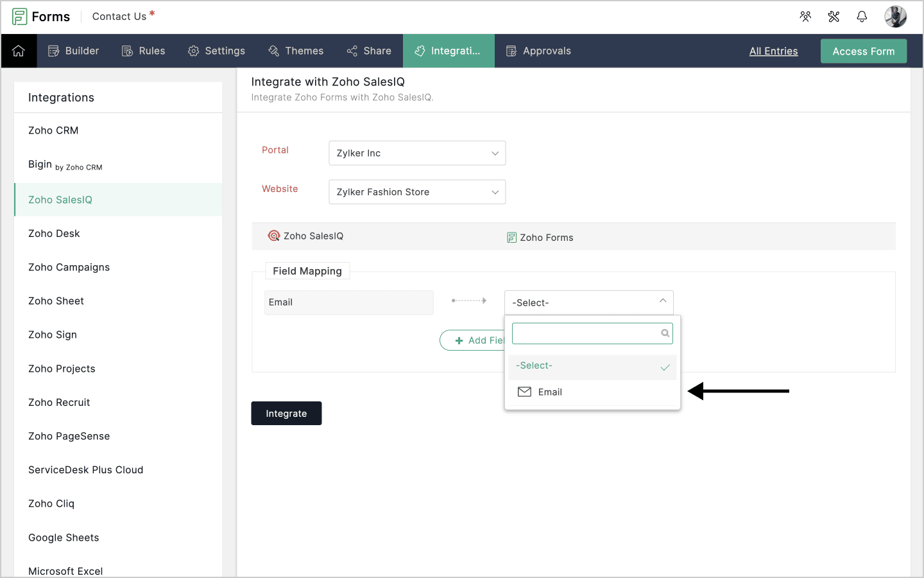Click the Zoho Forms column header icon
The height and width of the screenshot is (578, 924).
click(511, 238)
